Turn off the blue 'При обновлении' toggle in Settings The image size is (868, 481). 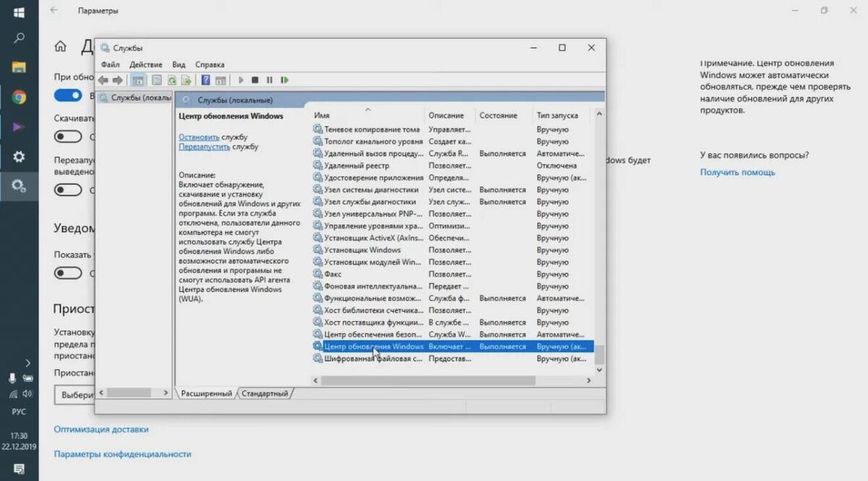coord(68,95)
